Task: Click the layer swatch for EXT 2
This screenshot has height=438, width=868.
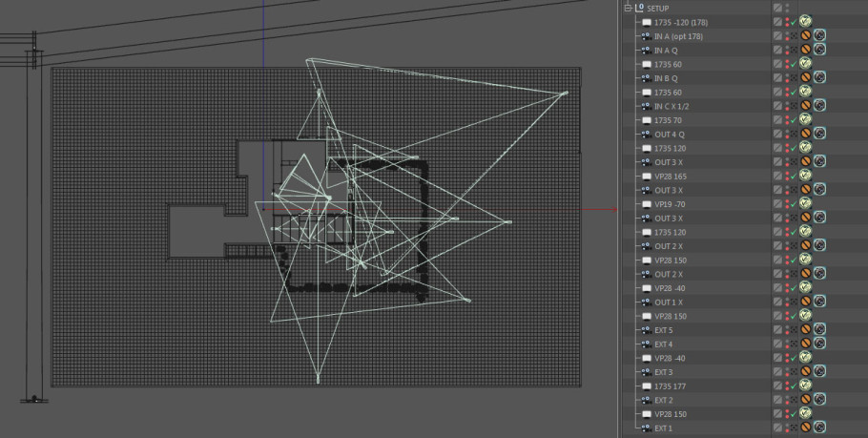Action: (x=778, y=400)
